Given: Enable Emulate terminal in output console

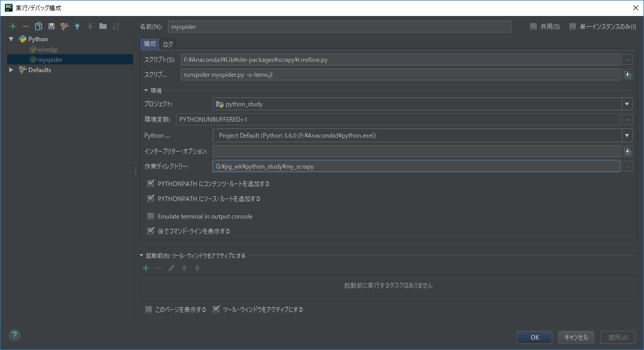Looking at the screenshot, I should (x=150, y=216).
